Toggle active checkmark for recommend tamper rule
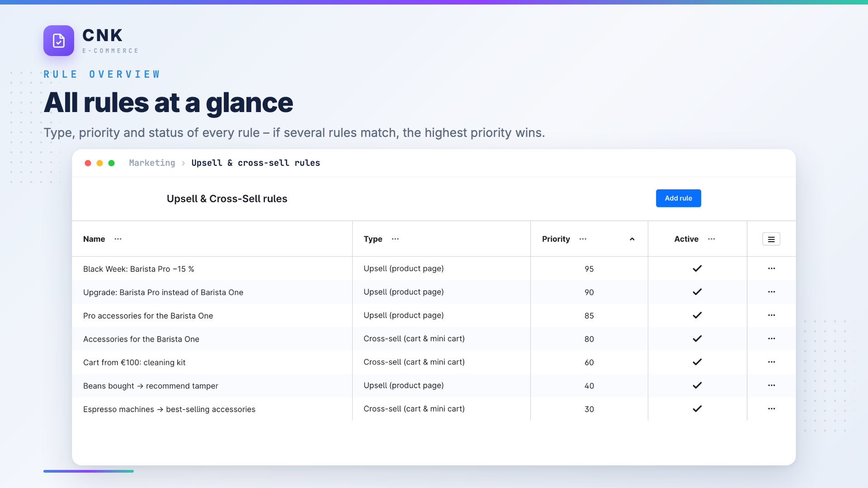 (x=697, y=385)
